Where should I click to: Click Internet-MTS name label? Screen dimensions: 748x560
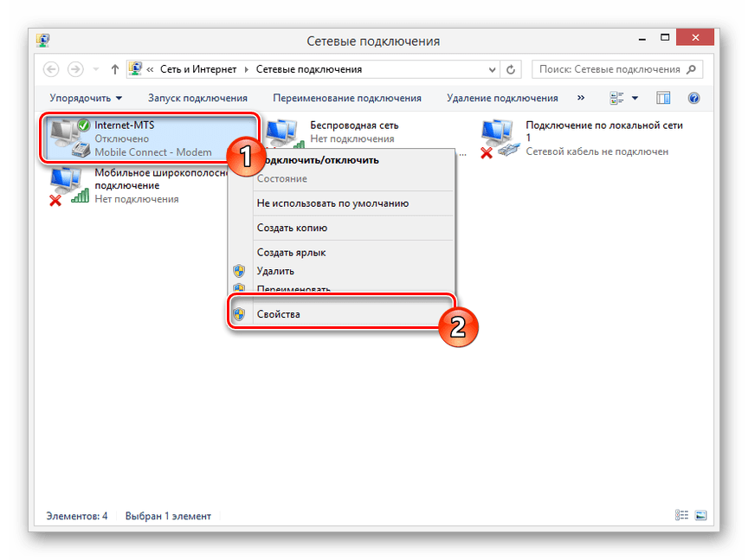click(124, 126)
